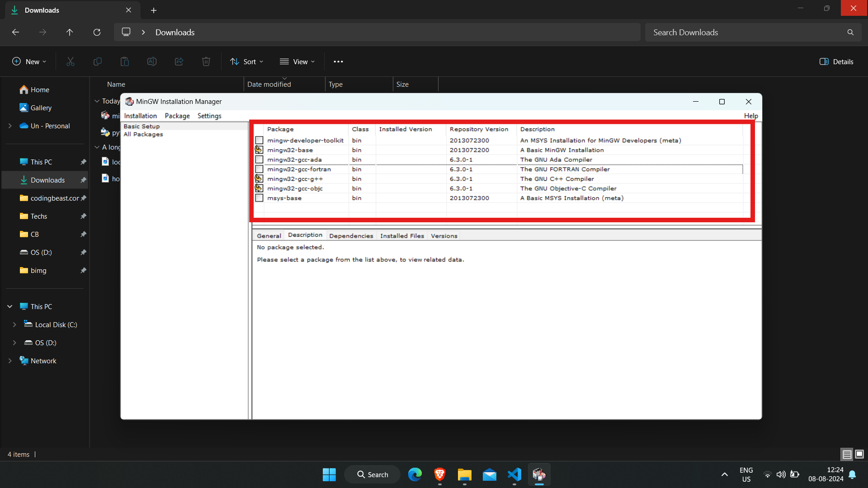Image resolution: width=868 pixels, height=488 pixels.
Task: Click the Paste icon in Explorer toolbar
Action: [x=125, y=61]
